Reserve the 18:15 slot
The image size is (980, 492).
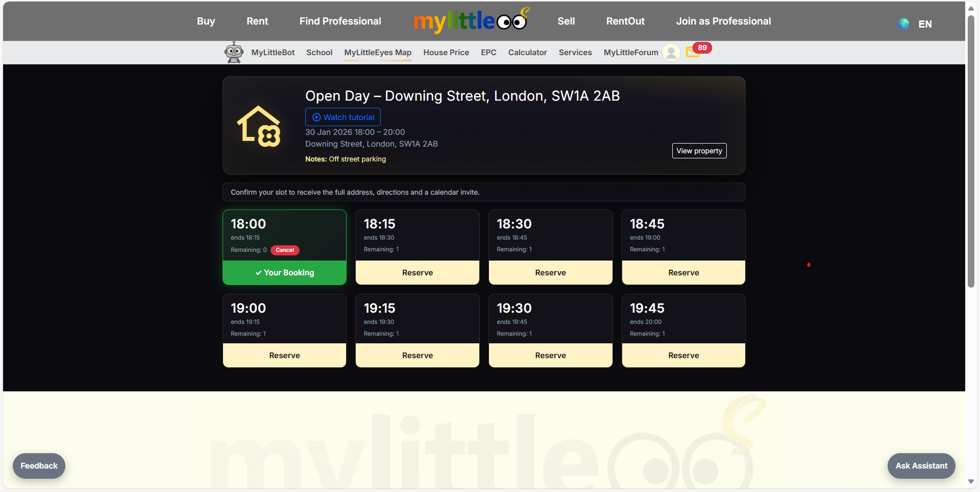417,272
